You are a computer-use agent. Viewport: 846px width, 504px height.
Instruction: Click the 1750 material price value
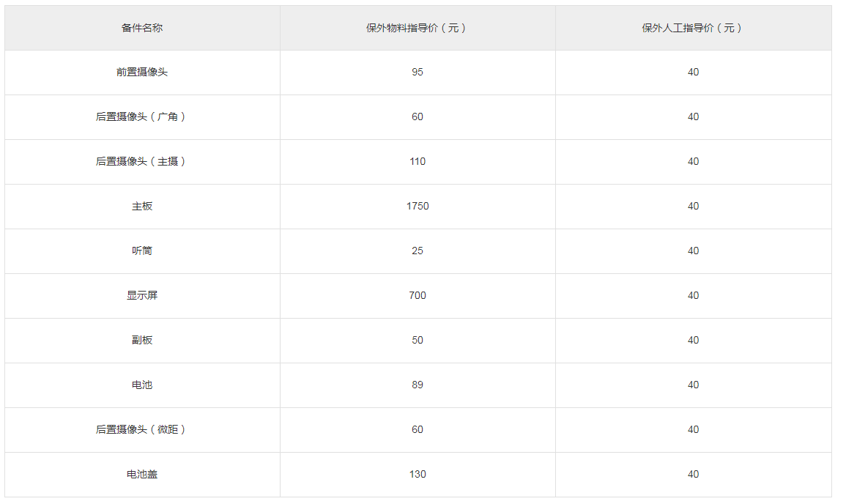point(418,206)
